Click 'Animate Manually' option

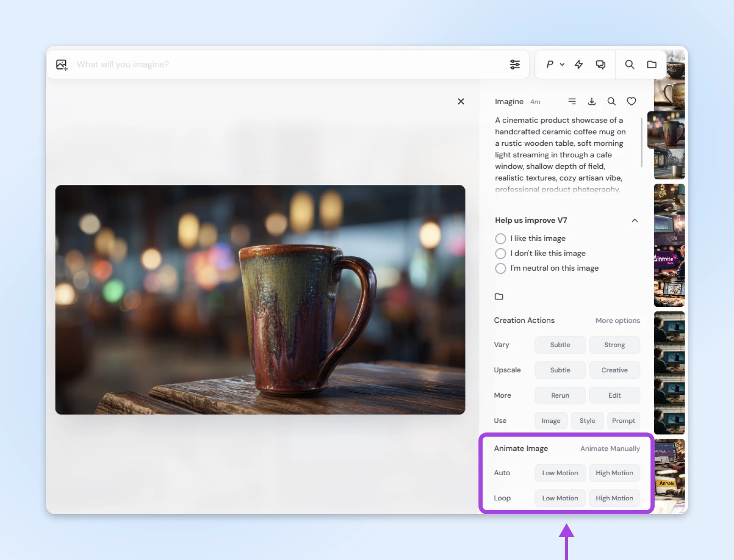(610, 449)
